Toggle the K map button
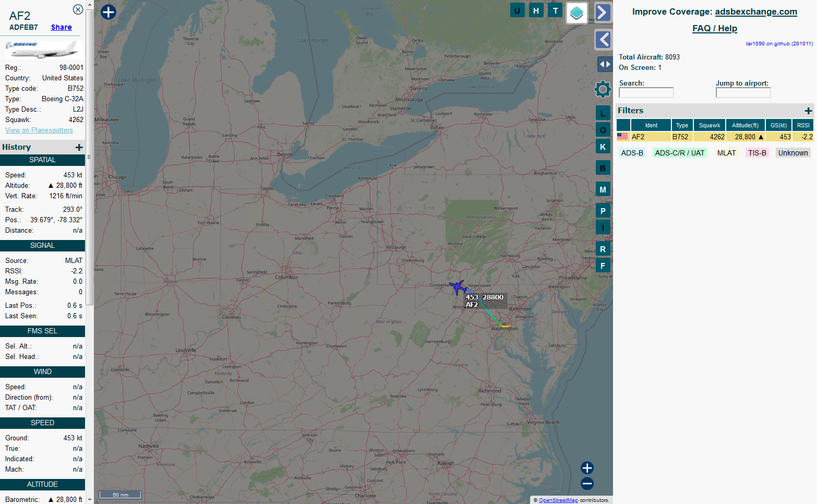The image size is (817, 504). [x=603, y=147]
